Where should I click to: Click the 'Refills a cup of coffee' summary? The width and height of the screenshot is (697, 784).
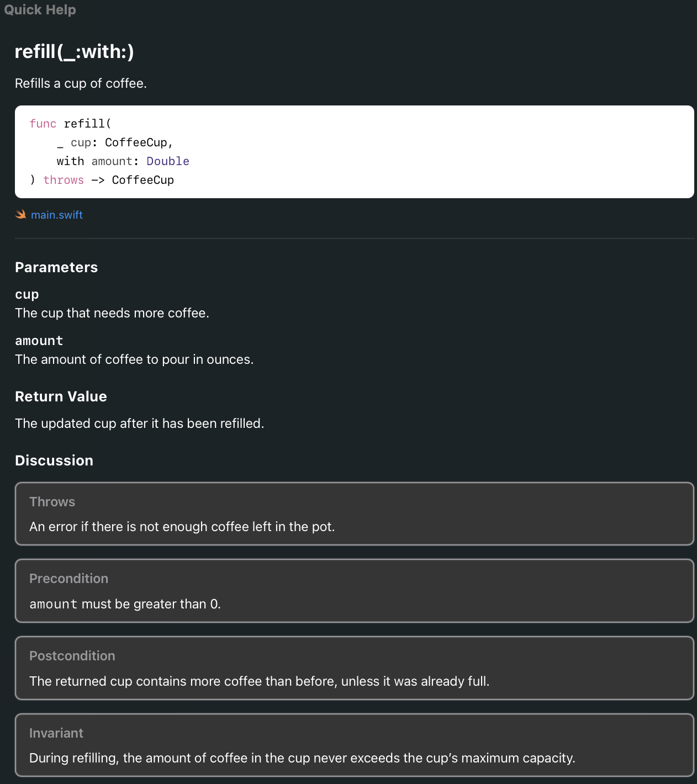[x=81, y=83]
